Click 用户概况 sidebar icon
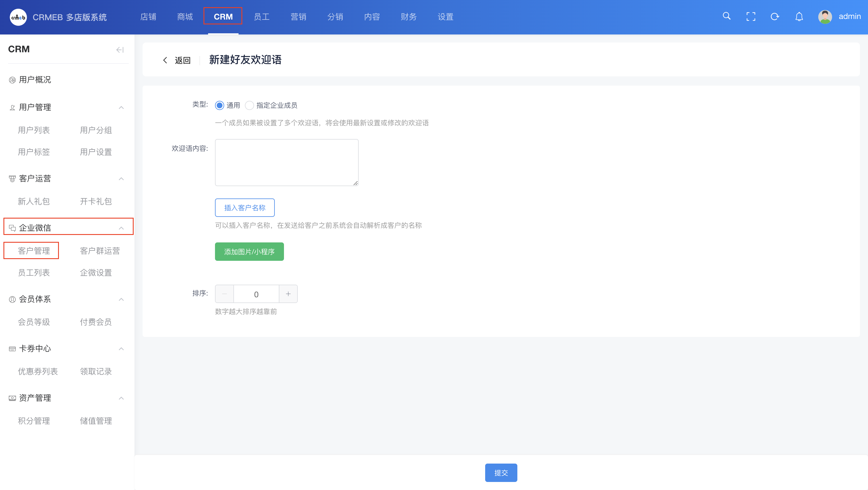 tap(12, 80)
